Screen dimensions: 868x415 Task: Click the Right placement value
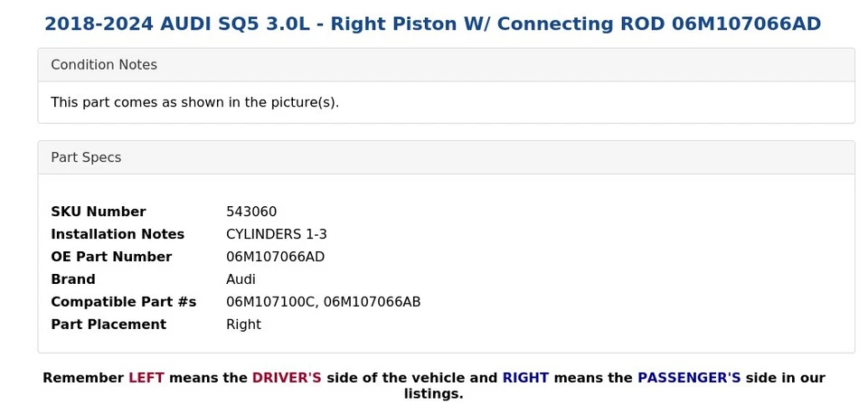pos(243,325)
